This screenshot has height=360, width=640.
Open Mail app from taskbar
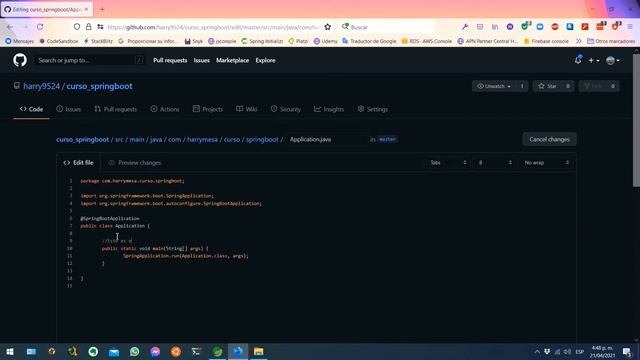pos(114,351)
